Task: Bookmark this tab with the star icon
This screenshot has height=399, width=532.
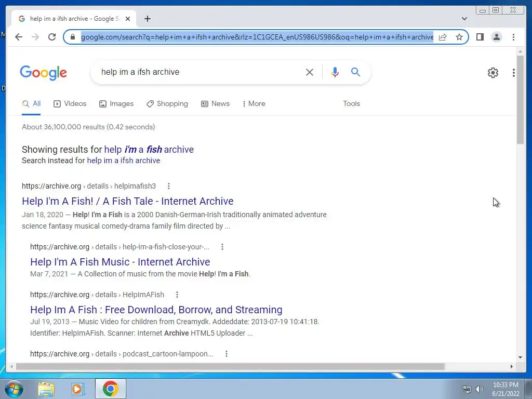Action: click(459, 37)
